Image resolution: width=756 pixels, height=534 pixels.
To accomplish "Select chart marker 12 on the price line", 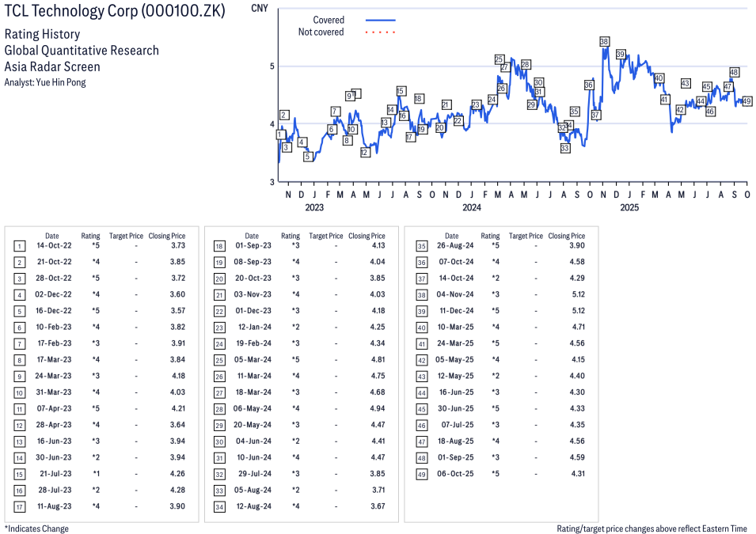I will pos(365,152).
